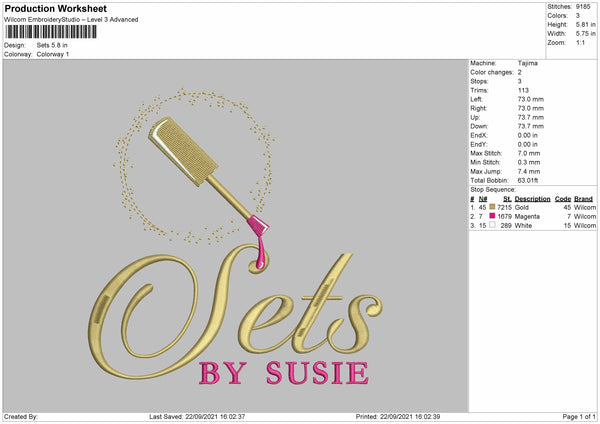Click the 'St.' column header

tap(507, 199)
